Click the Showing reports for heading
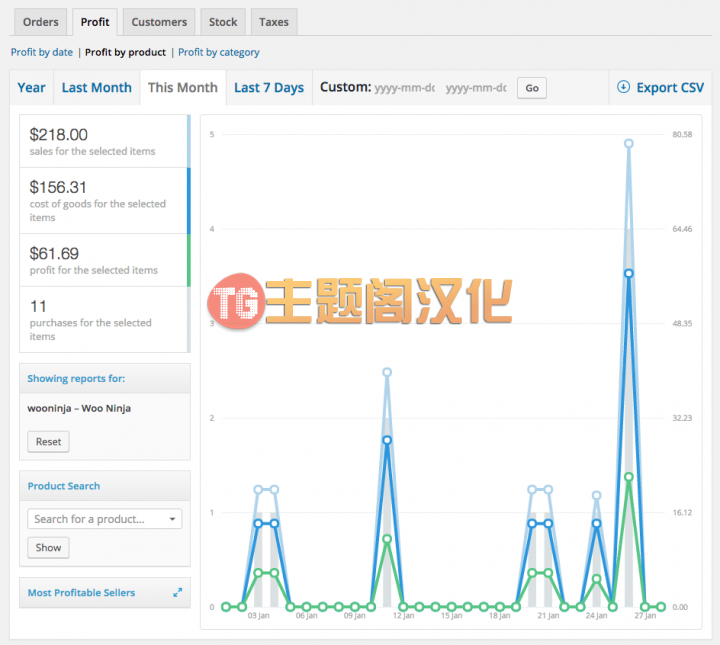Screen dimensions: 720x645 pos(76,379)
